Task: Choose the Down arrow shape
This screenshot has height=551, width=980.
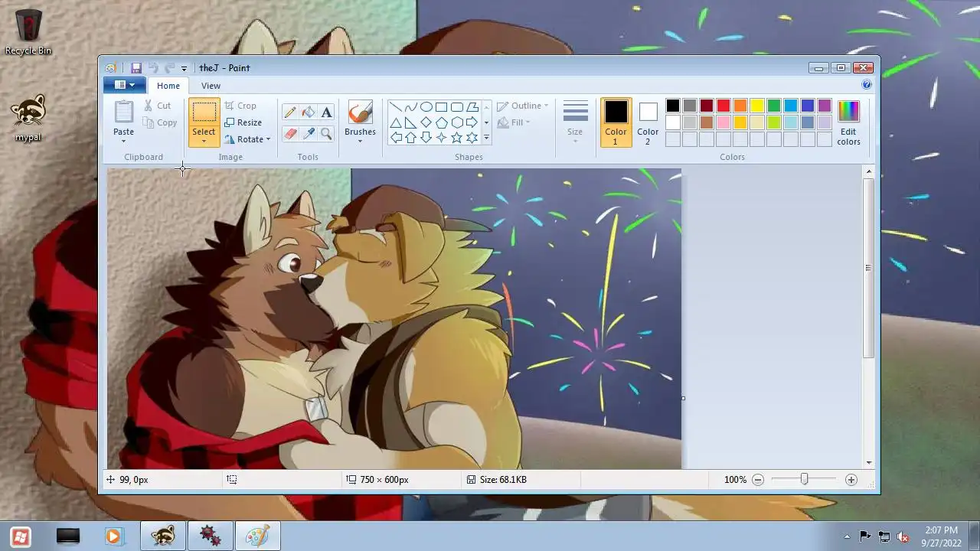Action: [426, 138]
